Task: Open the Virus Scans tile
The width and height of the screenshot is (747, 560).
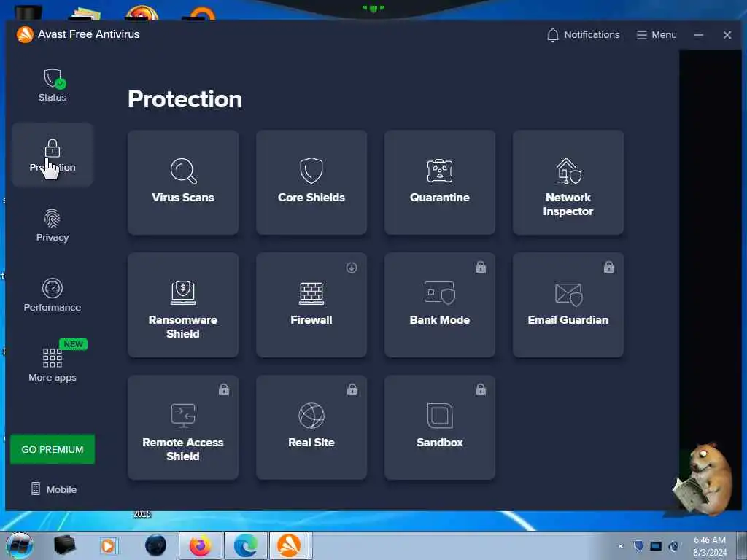Action: [183, 182]
